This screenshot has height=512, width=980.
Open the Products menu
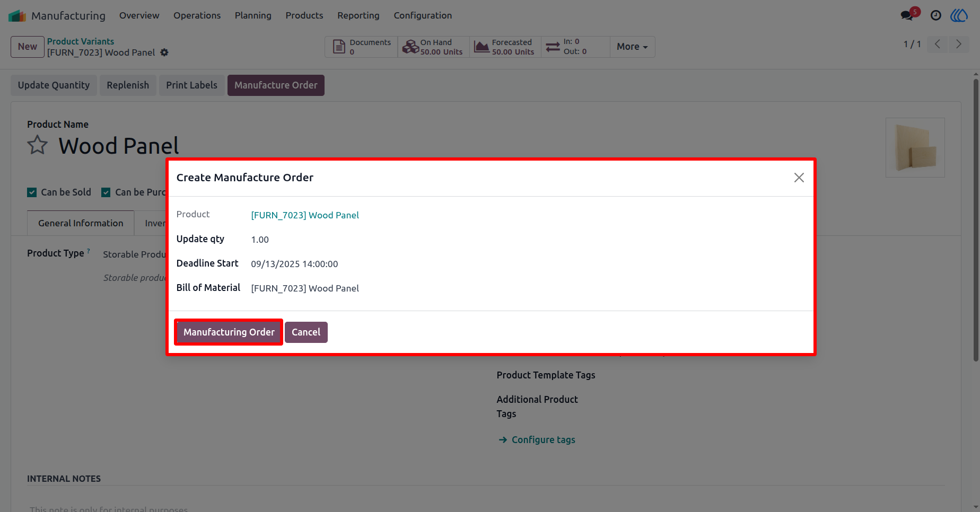click(304, 15)
